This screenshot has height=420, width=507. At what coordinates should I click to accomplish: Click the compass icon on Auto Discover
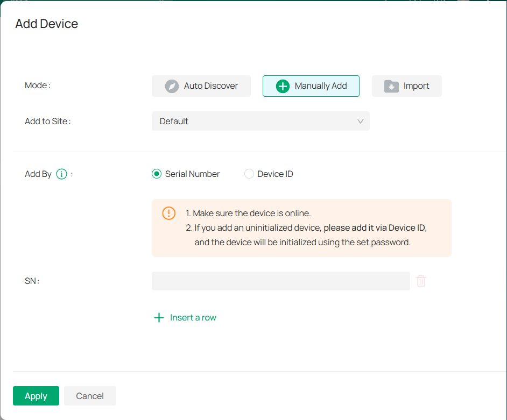[172, 86]
